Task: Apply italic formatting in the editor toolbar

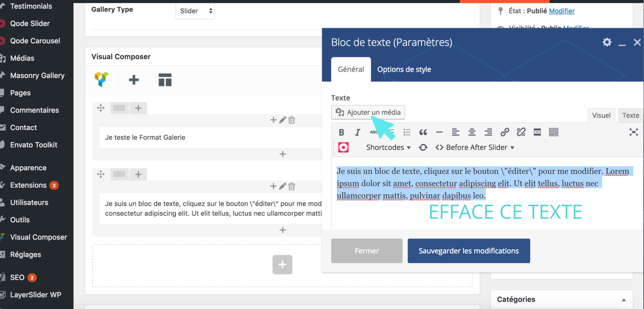Action: pyautogui.click(x=357, y=132)
